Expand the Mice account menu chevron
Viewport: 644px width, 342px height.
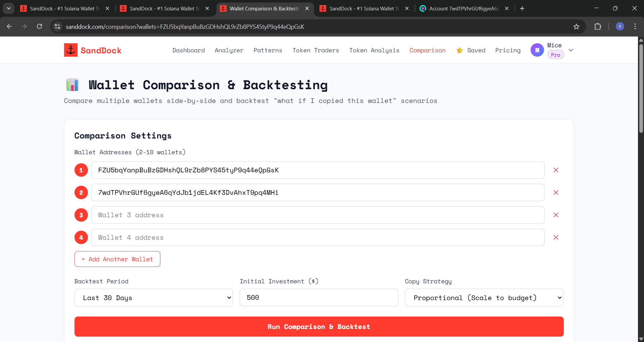[x=571, y=50]
